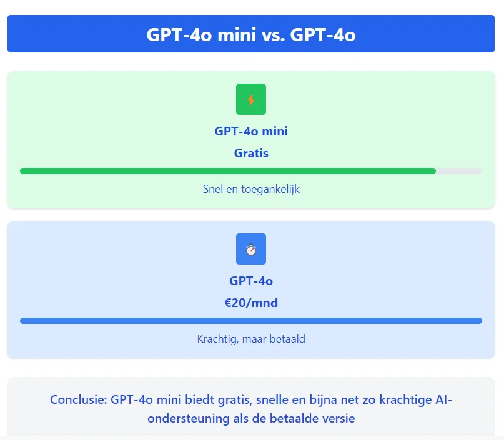Click the 'GPT-4o mini vs. GPT-4o' header banner
This screenshot has height=440, width=504.
click(250, 34)
